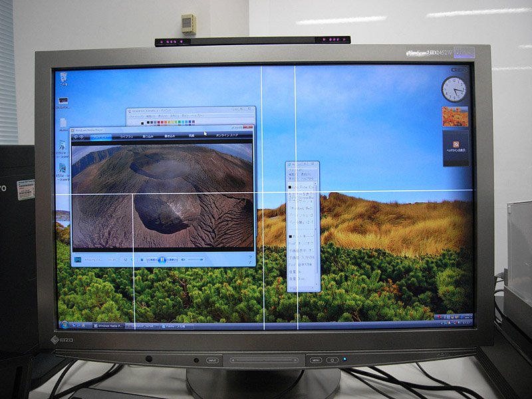The width and height of the screenshot is (532, 399).
Task: Open the 同期 (Sync) tab
Action: point(191,136)
